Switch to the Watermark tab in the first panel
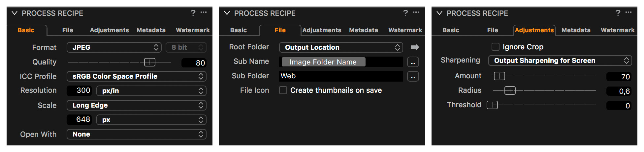Screen dimensions: 644x152 193,30
